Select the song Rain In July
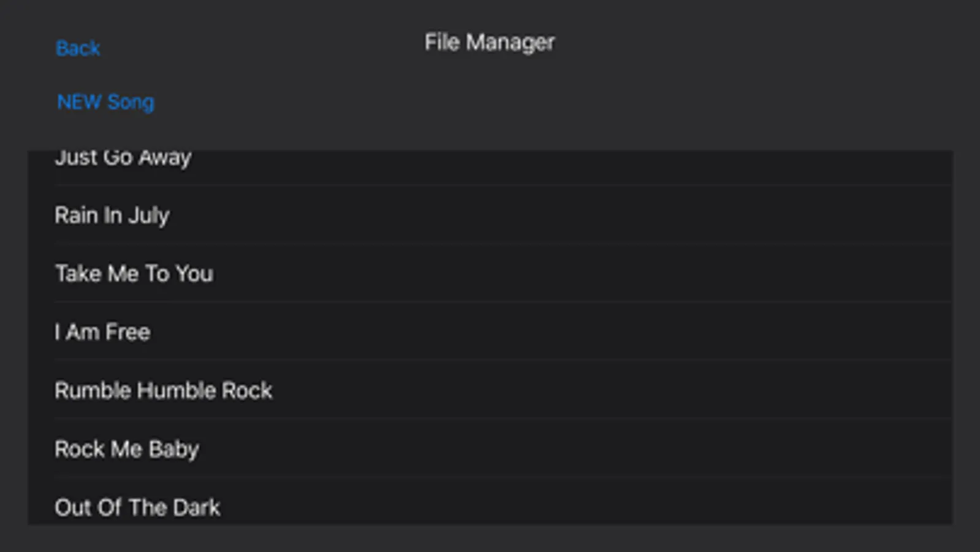This screenshot has width=980, height=552. (x=112, y=215)
